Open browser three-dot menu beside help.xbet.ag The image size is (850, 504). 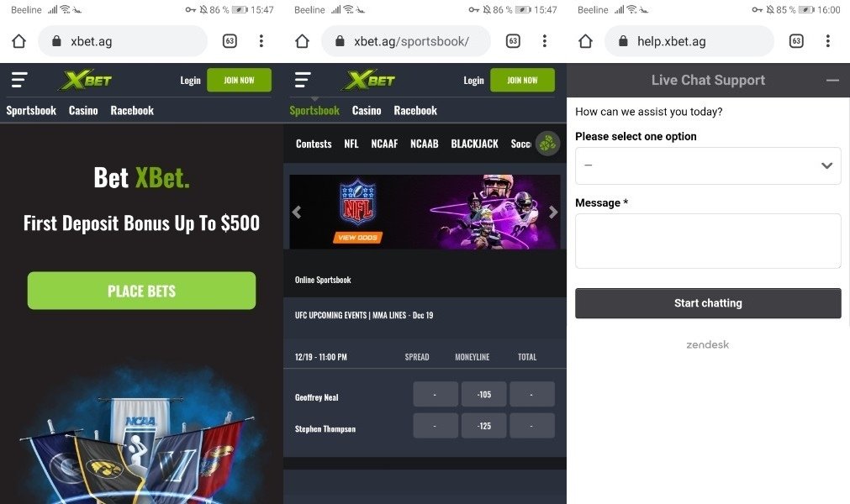pyautogui.click(x=828, y=41)
